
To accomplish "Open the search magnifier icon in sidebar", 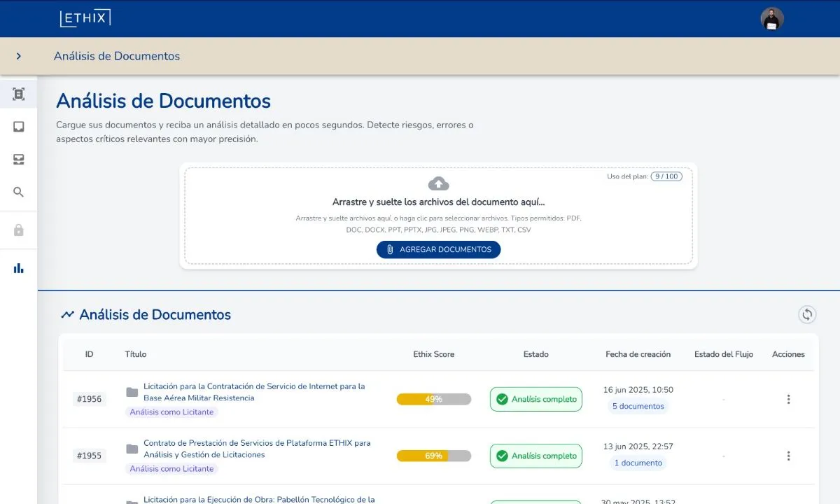I will tap(19, 192).
